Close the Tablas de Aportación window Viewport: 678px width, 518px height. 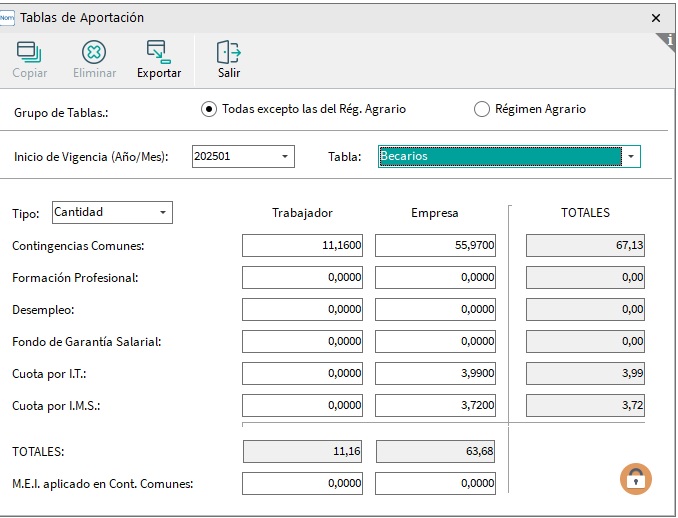click(x=656, y=18)
